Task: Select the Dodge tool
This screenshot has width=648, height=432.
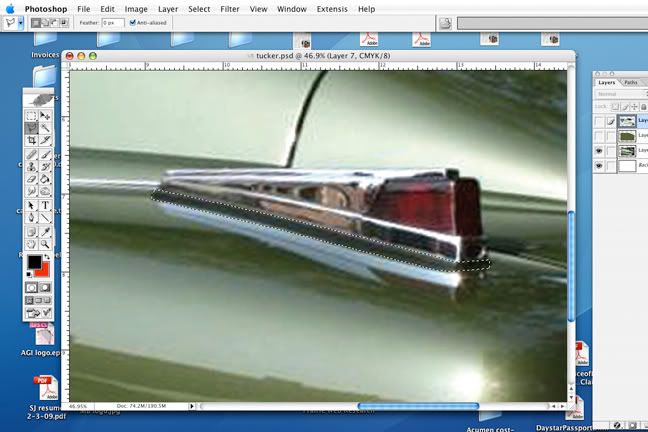Action: click(x=45, y=191)
